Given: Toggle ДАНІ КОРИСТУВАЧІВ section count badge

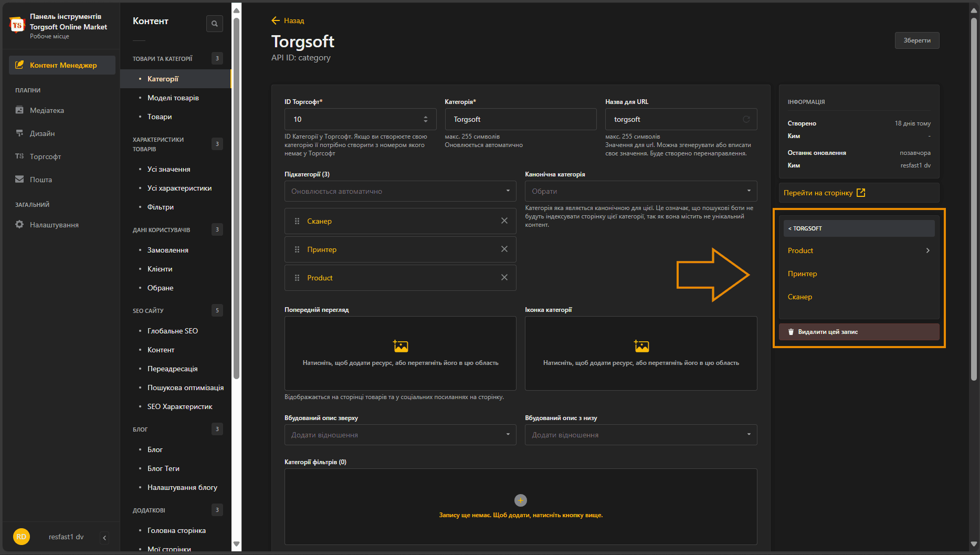Looking at the screenshot, I should pyautogui.click(x=217, y=229).
